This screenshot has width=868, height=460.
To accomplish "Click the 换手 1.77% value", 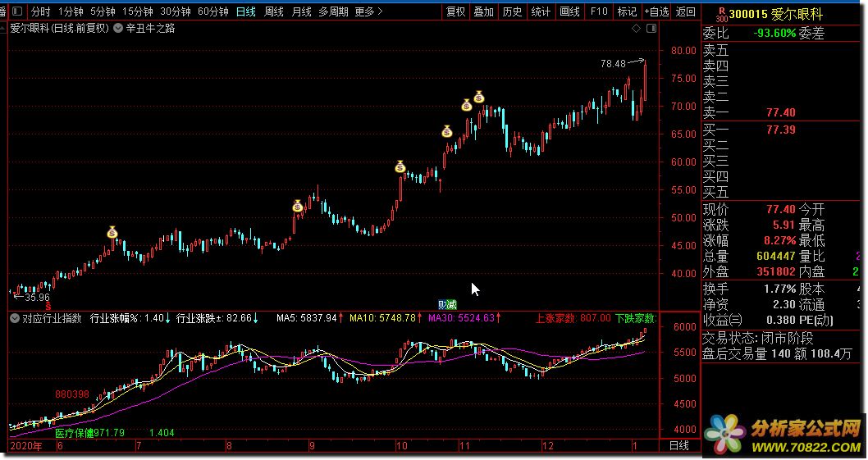I will [x=779, y=289].
